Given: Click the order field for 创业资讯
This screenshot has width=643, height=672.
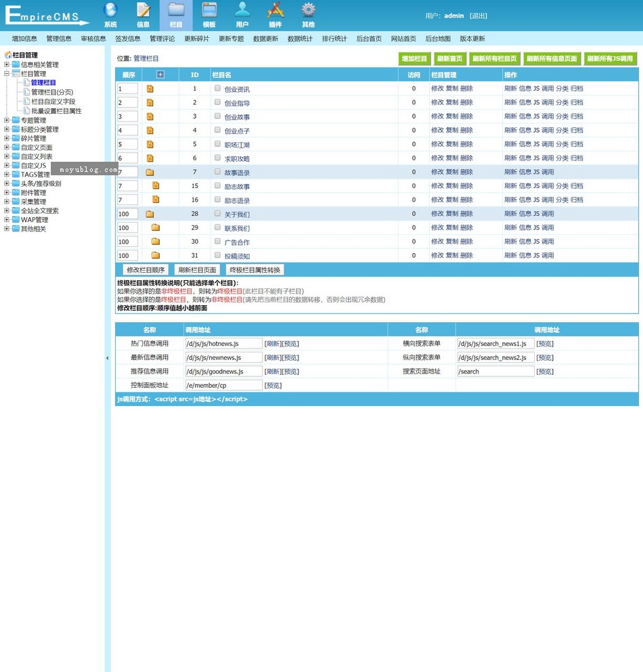Looking at the screenshot, I should coord(127,89).
